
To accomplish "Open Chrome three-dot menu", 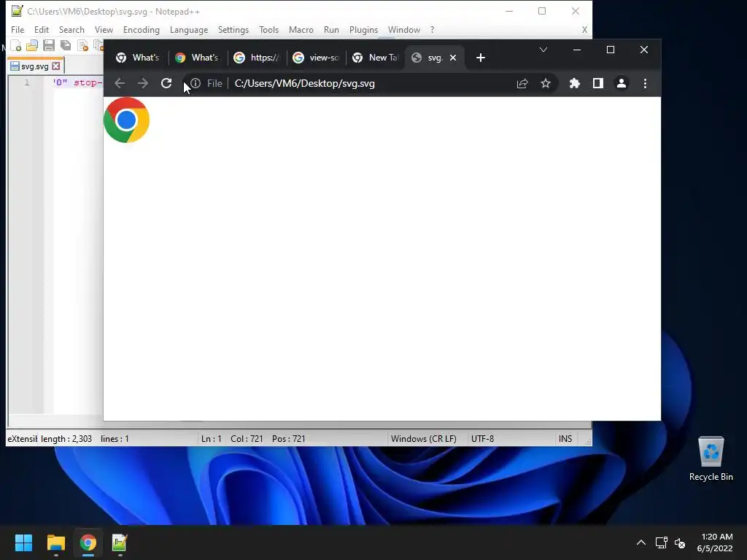I will (645, 83).
